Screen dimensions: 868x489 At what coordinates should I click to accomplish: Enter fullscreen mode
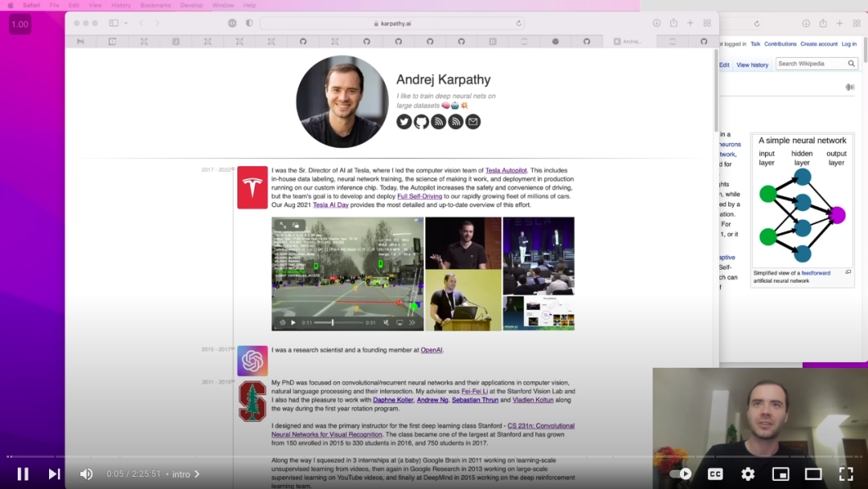click(845, 474)
